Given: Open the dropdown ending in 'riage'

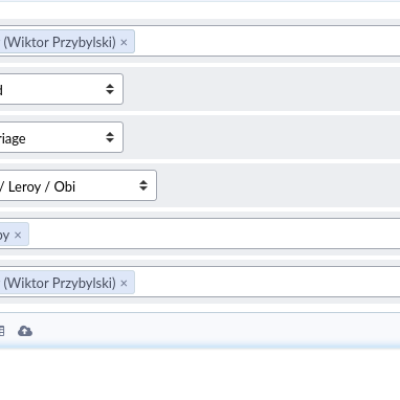Looking at the screenshot, I should tap(61, 137).
